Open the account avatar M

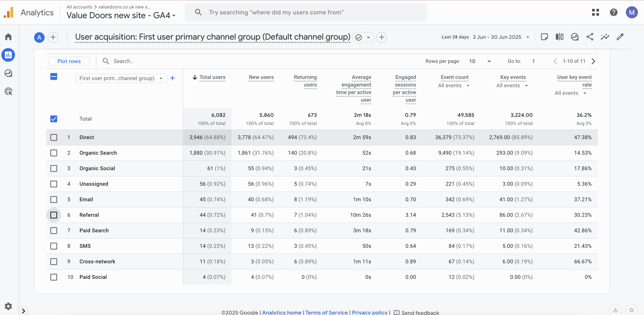[632, 12]
